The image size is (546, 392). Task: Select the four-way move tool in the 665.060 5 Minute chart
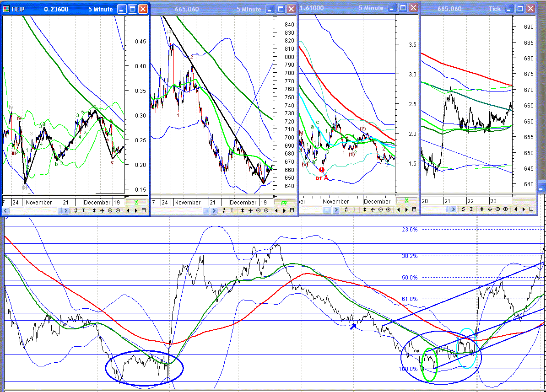click(250, 210)
